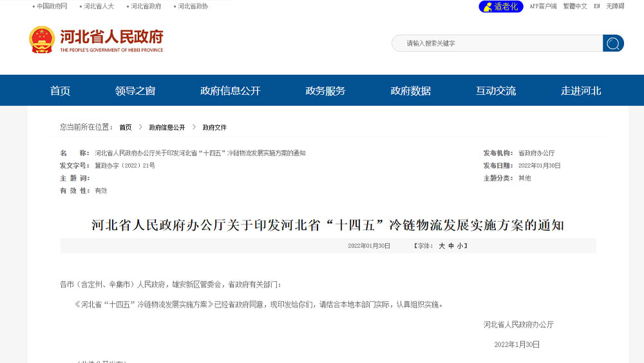Image resolution: width=644 pixels, height=363 pixels.
Task: Click the signed date 2022年1月30日
Action: [516, 344]
